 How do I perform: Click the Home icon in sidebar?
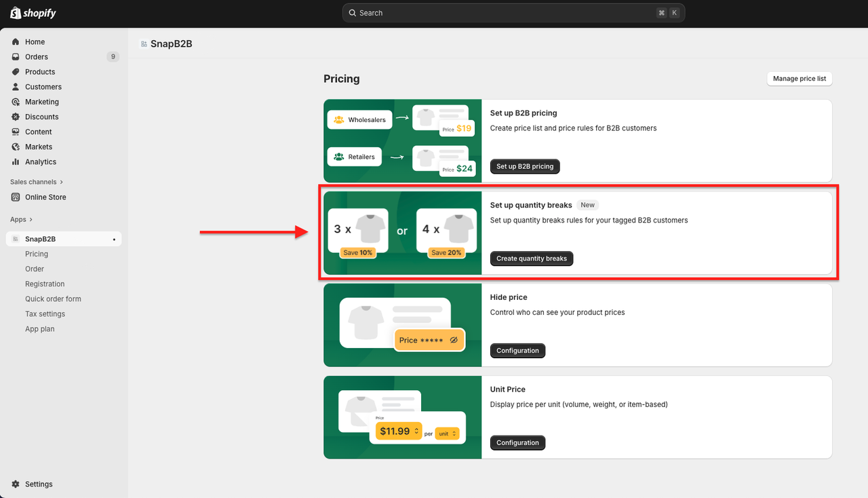click(x=16, y=42)
